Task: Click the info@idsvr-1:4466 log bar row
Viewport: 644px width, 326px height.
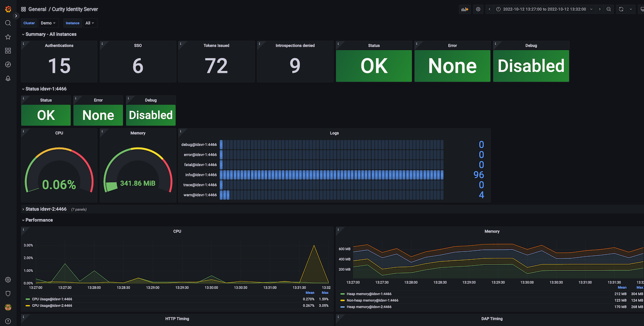Action: pos(331,175)
